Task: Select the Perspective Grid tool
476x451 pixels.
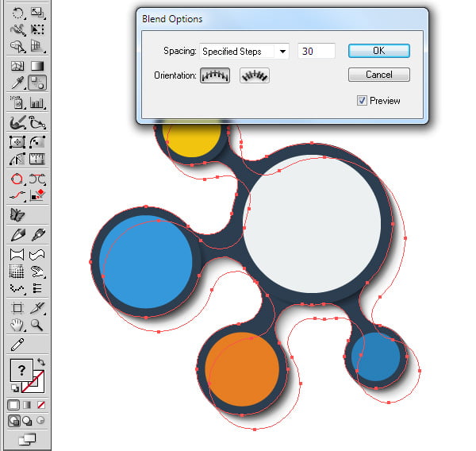Action: pos(37,47)
